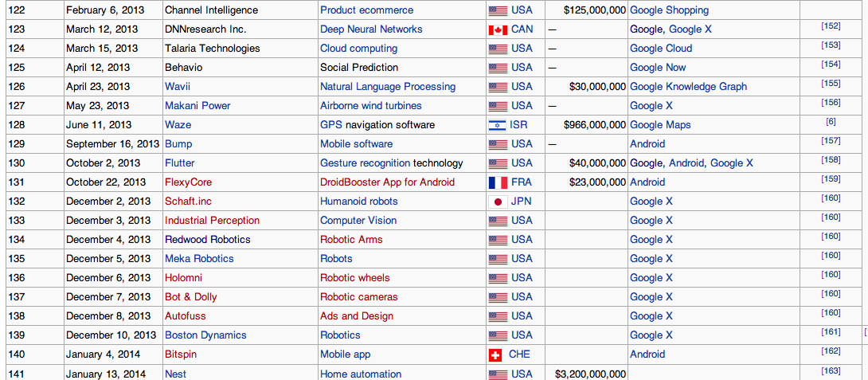Open the Natural Language Processing link
Image resolution: width=868 pixels, height=380 pixels.
[x=388, y=86]
